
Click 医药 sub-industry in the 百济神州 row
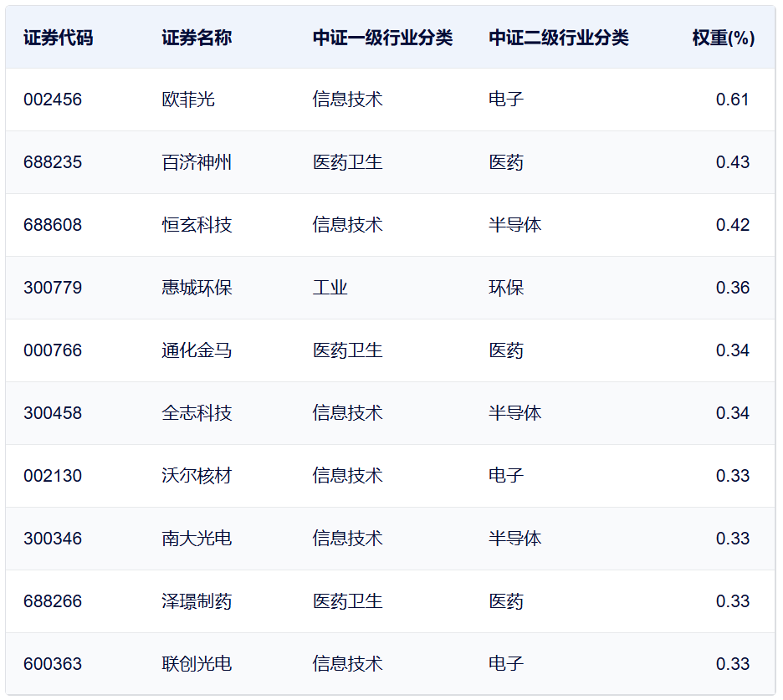pyautogui.click(x=506, y=162)
